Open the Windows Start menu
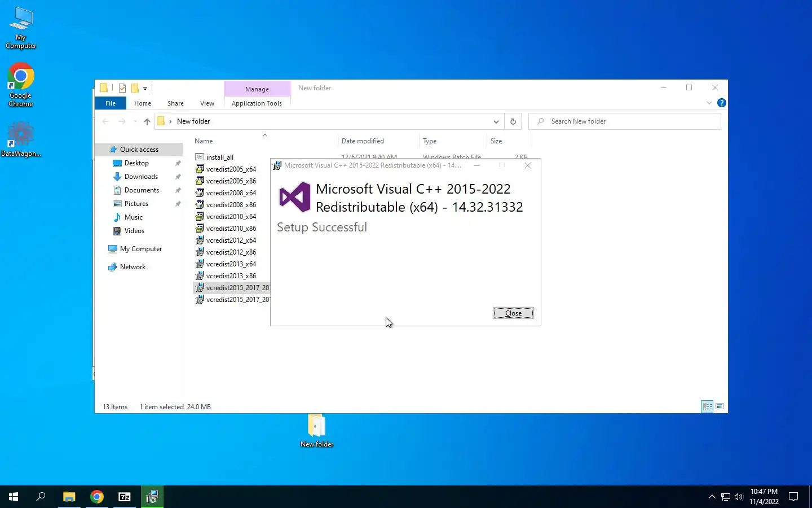812x508 pixels. click(14, 497)
